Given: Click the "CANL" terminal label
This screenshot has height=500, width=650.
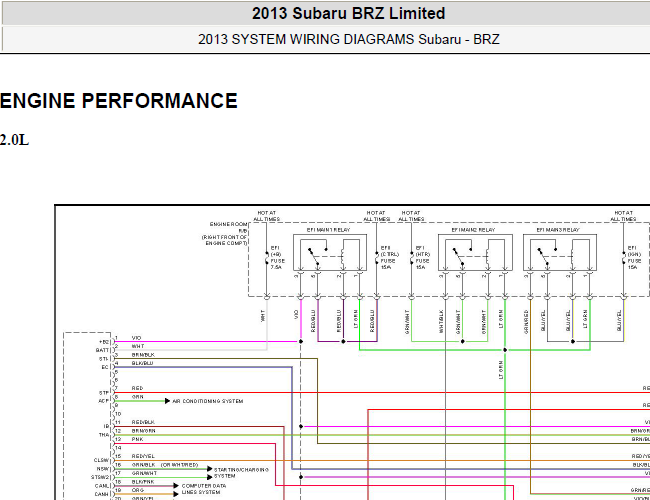Looking at the screenshot, I should [x=102, y=486].
